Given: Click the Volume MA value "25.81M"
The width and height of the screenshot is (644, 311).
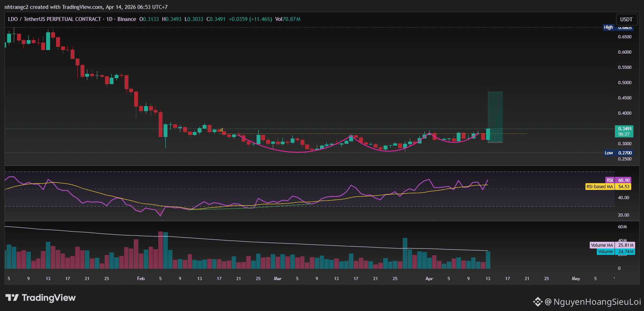Looking at the screenshot, I should [625, 245].
